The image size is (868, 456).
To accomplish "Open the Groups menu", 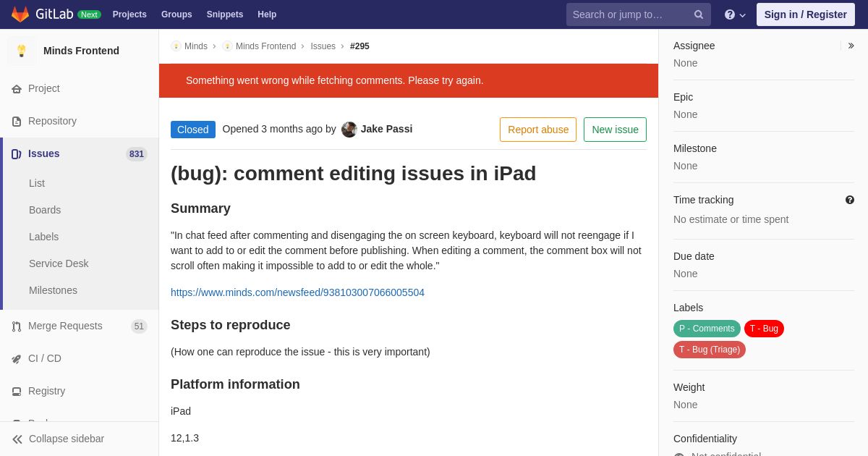I will 176,14.
